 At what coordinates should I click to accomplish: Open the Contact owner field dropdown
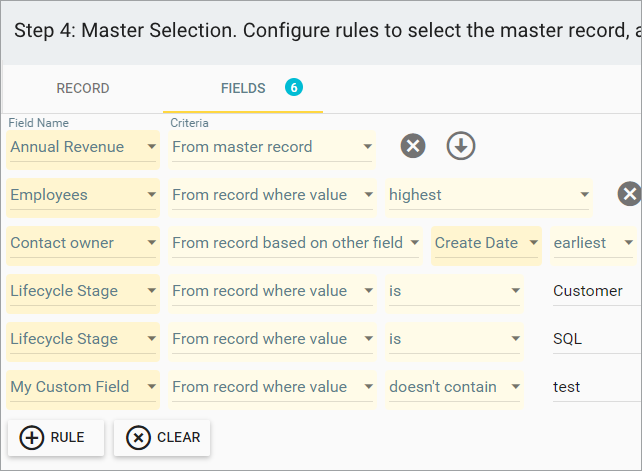[82, 243]
